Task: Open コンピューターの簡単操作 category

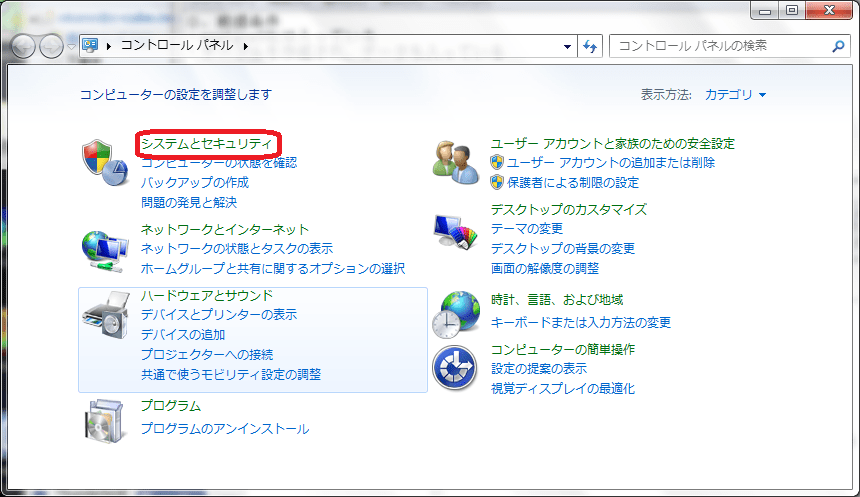Action: point(563,349)
